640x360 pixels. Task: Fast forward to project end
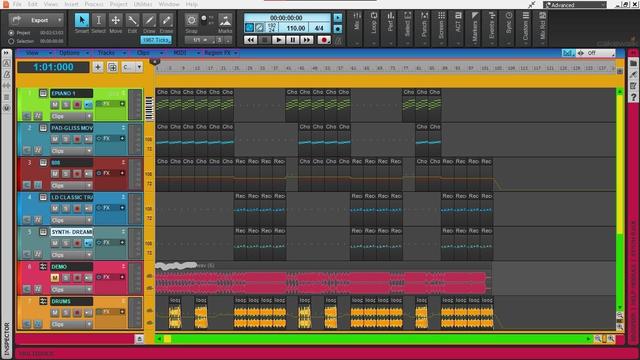[307, 40]
